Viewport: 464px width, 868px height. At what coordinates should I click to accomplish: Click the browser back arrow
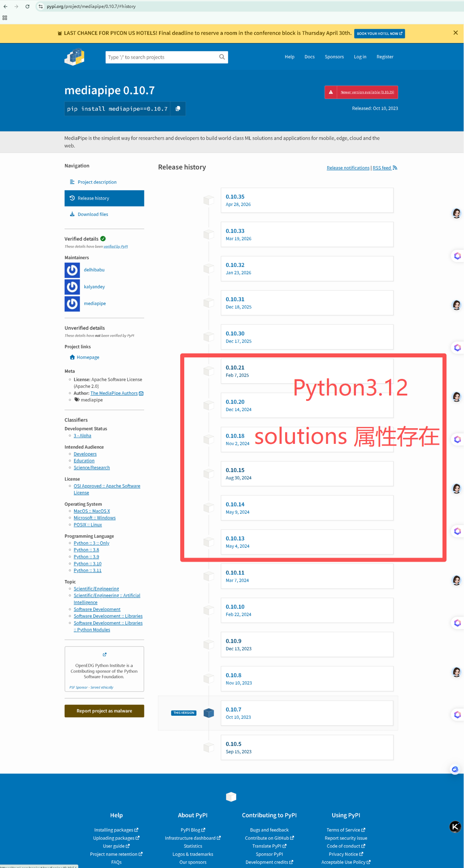coord(5,7)
